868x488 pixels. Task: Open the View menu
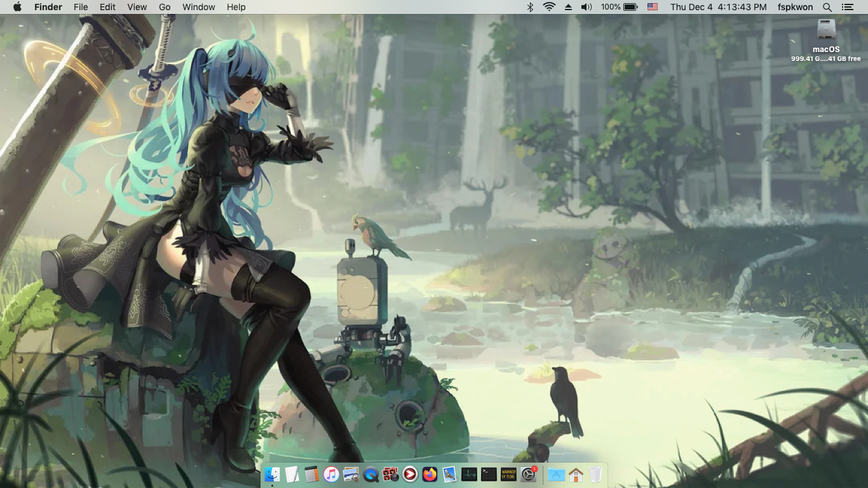[x=137, y=7]
